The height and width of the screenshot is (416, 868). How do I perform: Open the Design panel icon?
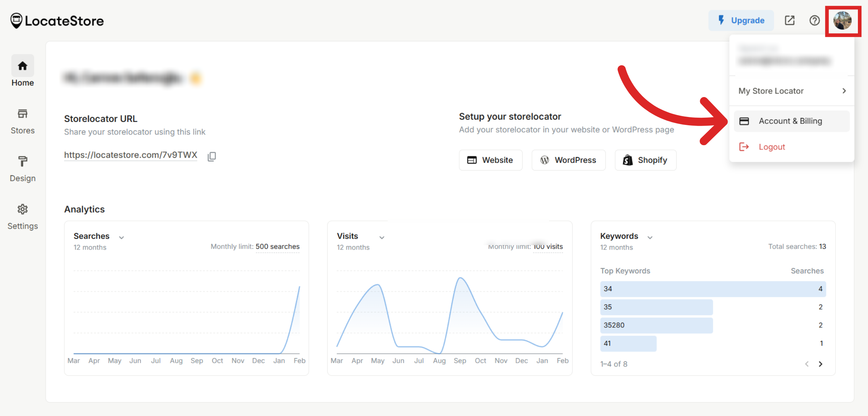(22, 162)
